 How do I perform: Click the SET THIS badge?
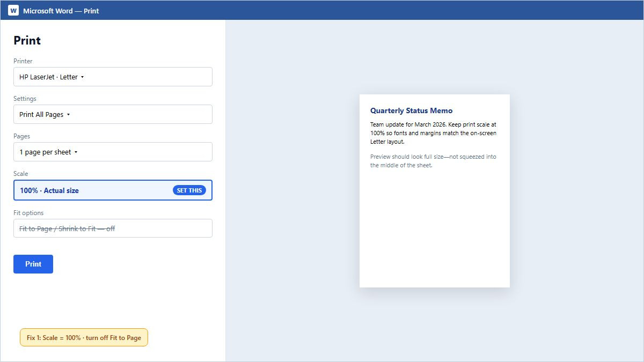(189, 190)
